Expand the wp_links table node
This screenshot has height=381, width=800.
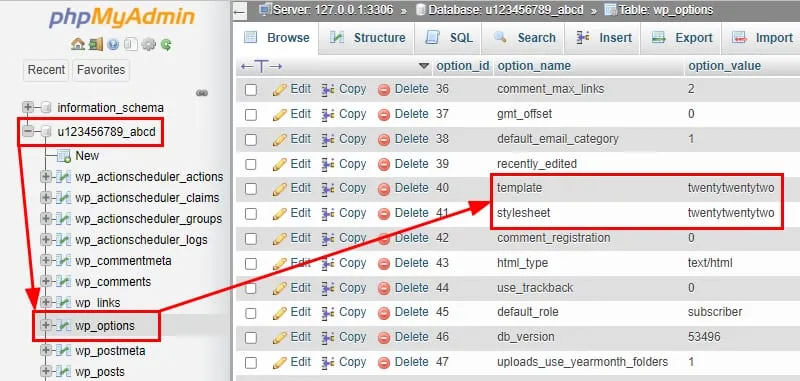tap(45, 302)
